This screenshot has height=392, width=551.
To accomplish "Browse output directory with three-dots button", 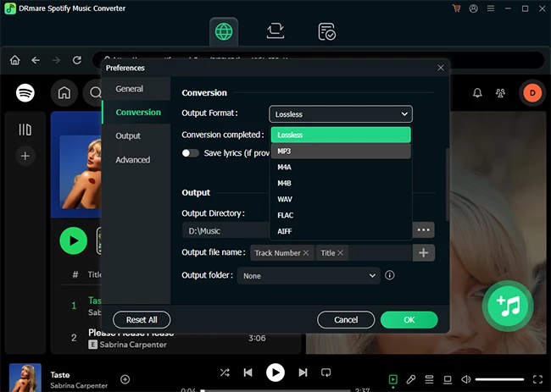I will [x=424, y=229].
